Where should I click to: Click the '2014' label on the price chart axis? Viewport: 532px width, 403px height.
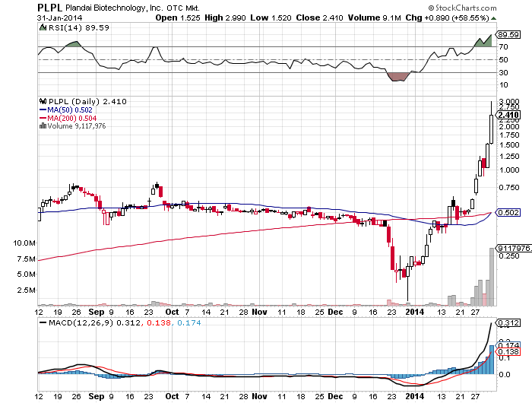click(415, 312)
